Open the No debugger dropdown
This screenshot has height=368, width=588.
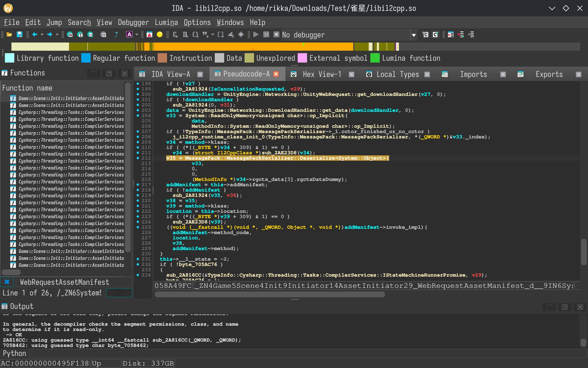click(x=413, y=35)
